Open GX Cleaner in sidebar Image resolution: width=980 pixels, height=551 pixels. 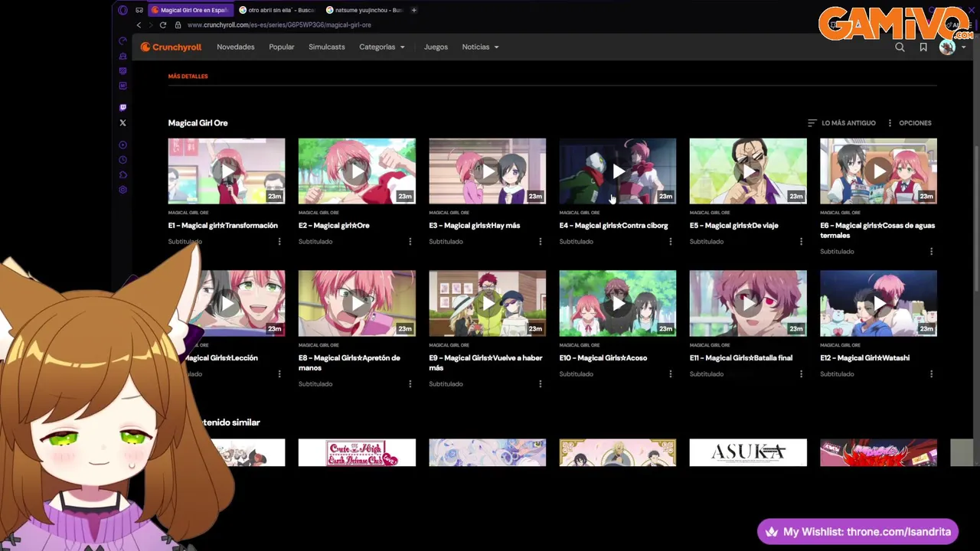122,56
